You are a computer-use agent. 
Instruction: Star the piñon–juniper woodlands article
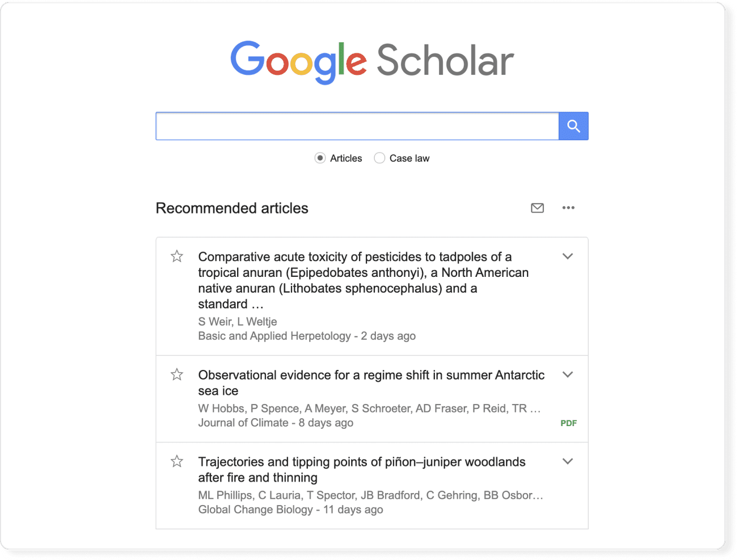(x=177, y=461)
